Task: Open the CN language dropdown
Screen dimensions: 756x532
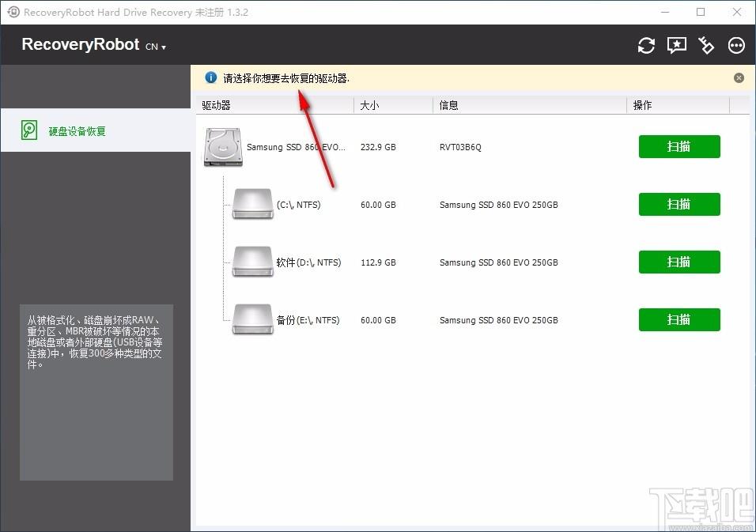Action: [x=156, y=47]
